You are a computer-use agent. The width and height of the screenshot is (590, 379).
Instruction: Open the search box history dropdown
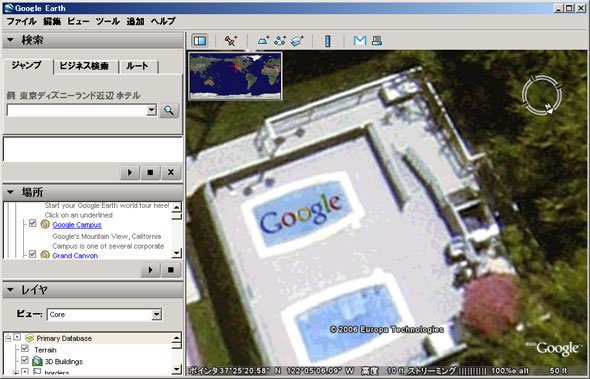point(151,110)
